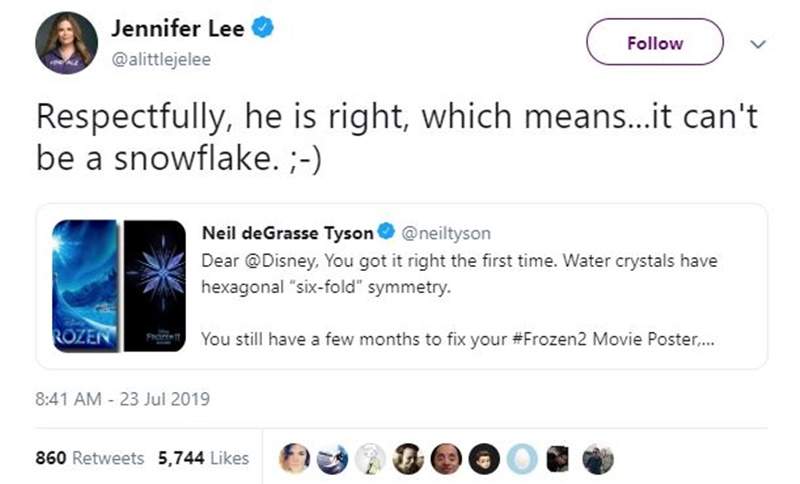The image size is (800, 484).
Task: Open the Jennifer Lee display name link
Action: point(177,30)
